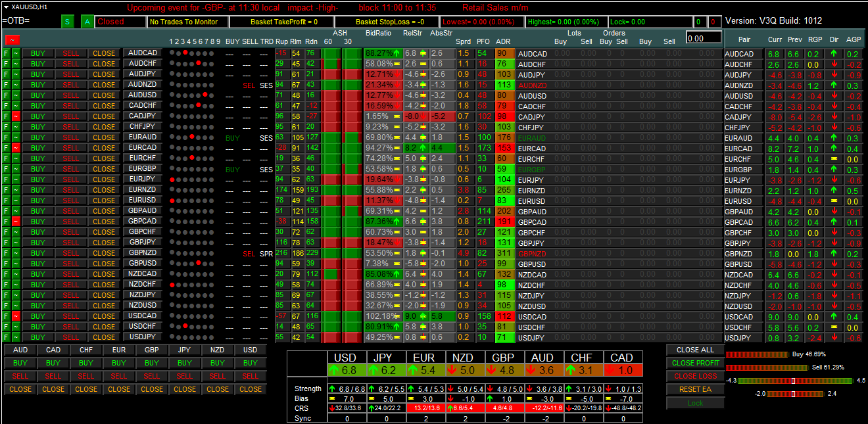Toggle the green ~ button on the NZDJPY row

click(x=16, y=295)
